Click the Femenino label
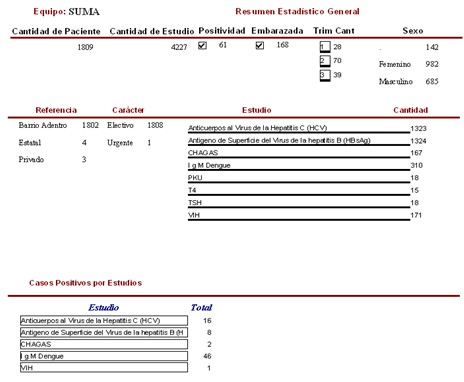The height and width of the screenshot is (382, 464). (395, 64)
